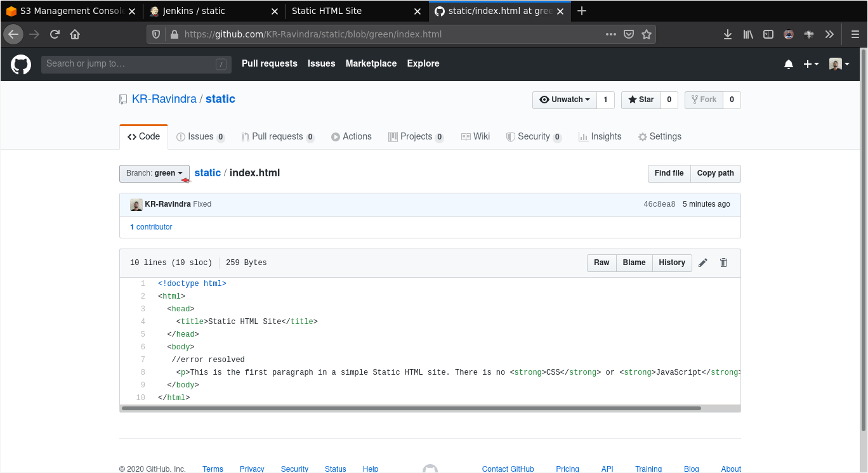Click the Fork button
The image size is (868, 473).
point(704,100)
